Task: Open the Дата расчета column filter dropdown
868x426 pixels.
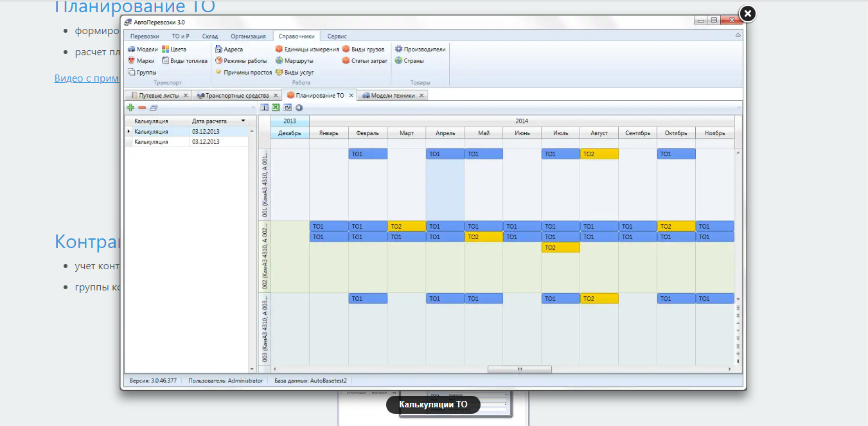Action: point(243,121)
